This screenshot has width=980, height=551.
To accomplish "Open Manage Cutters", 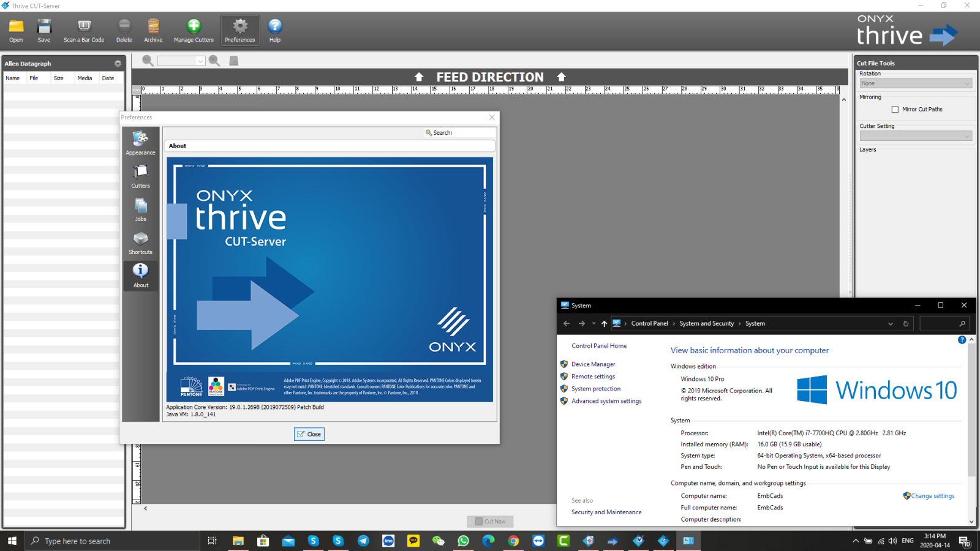I will tap(193, 29).
